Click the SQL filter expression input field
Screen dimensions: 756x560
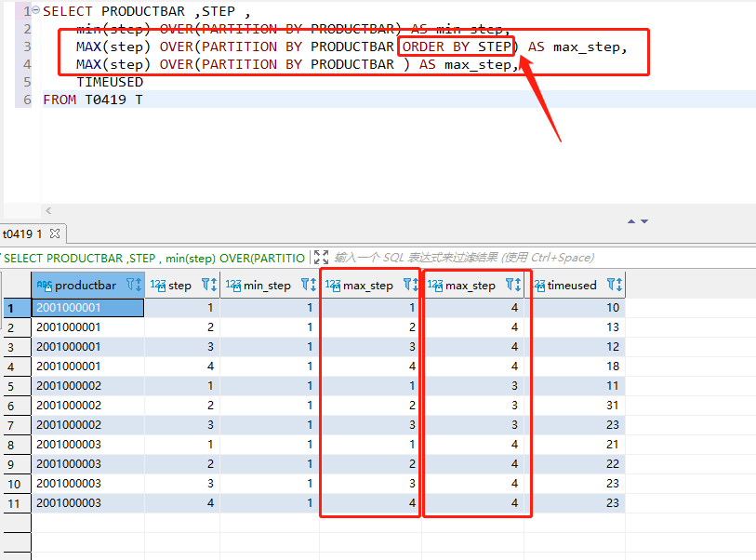click(x=464, y=258)
